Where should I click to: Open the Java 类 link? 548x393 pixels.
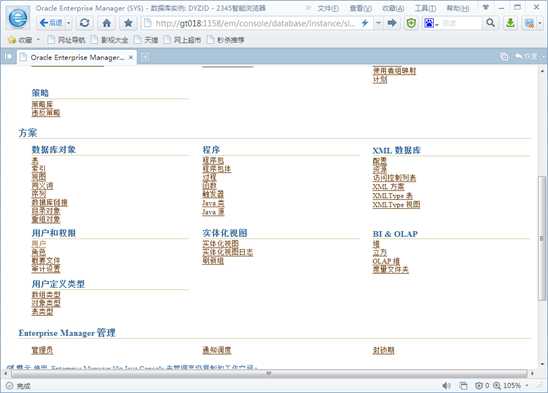tap(213, 203)
